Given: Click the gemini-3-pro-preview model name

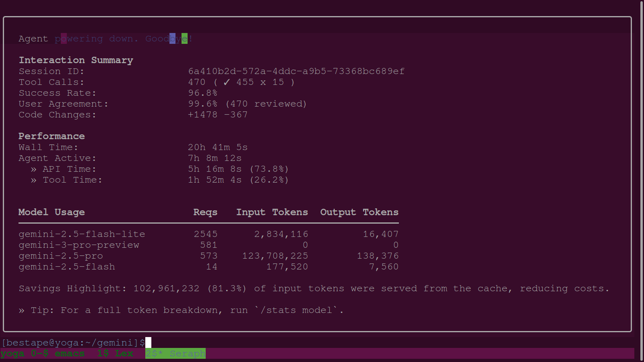Looking at the screenshot, I should point(79,245).
